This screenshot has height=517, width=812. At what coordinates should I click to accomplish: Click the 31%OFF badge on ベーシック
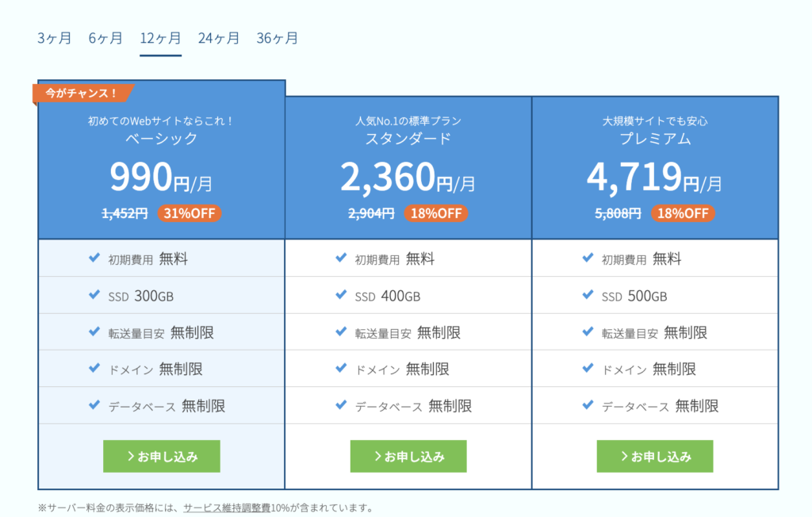(x=190, y=213)
